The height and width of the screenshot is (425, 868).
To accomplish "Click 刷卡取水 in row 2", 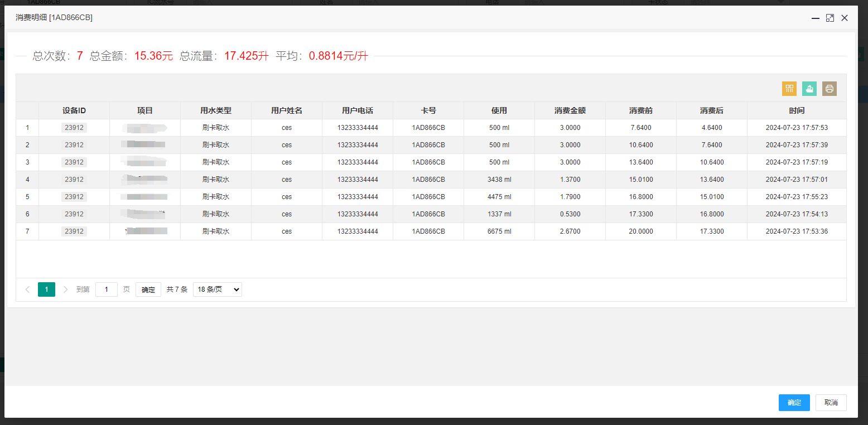I will coord(216,145).
